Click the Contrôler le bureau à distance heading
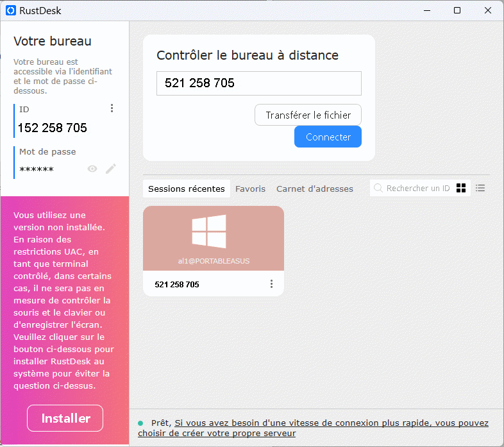Screen dimensions: 504x447 248,55
